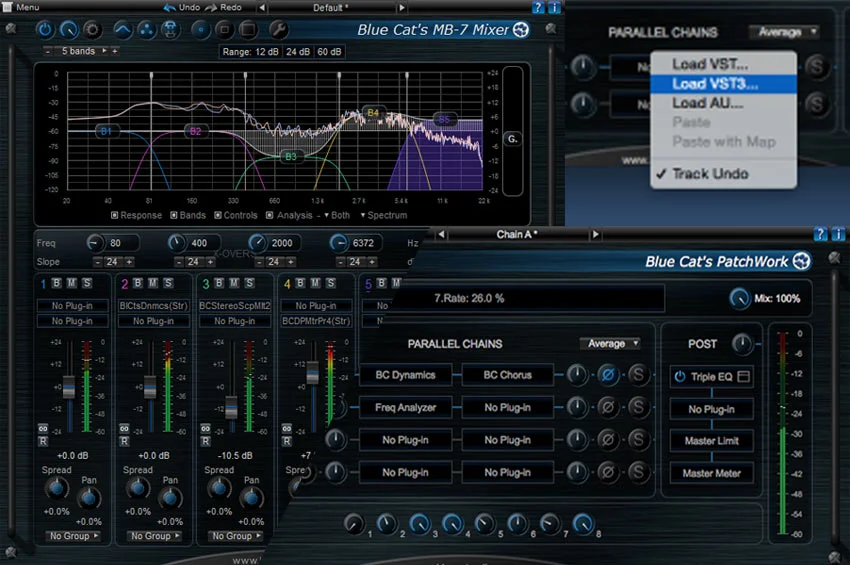Bypass band 5 with its B button
The height and width of the screenshot is (565, 850).
[x=382, y=282]
